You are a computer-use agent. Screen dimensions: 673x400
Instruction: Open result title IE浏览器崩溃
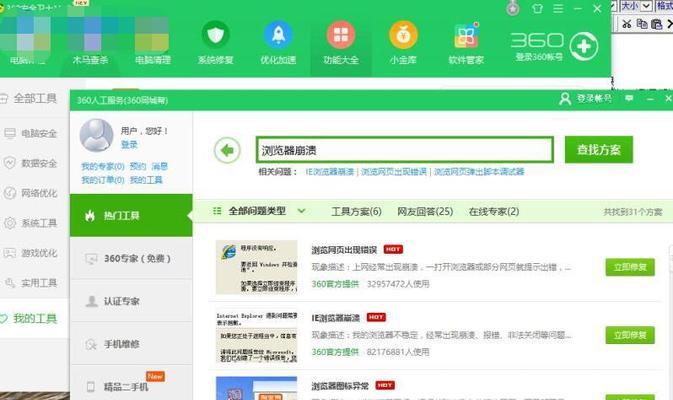point(336,318)
